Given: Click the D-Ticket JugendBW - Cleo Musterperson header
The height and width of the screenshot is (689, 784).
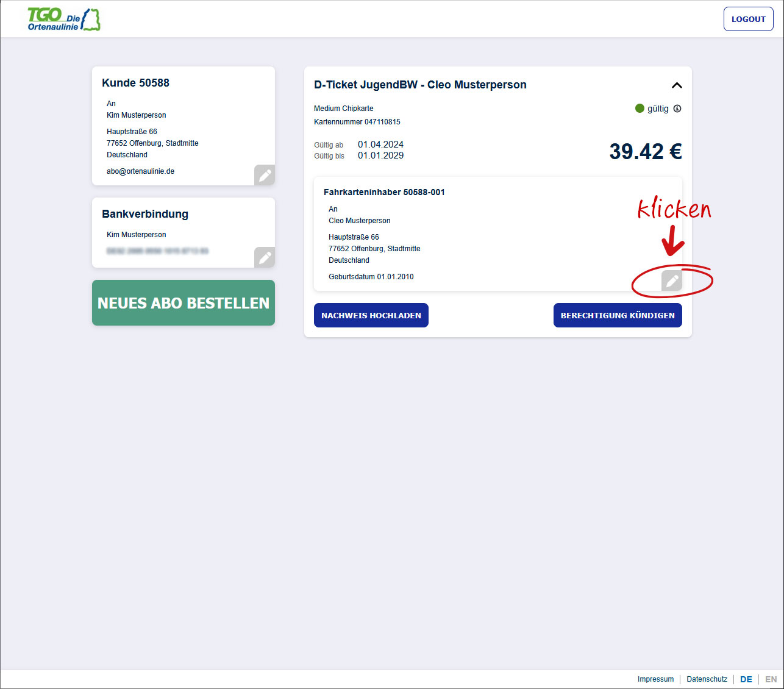Looking at the screenshot, I should 420,85.
